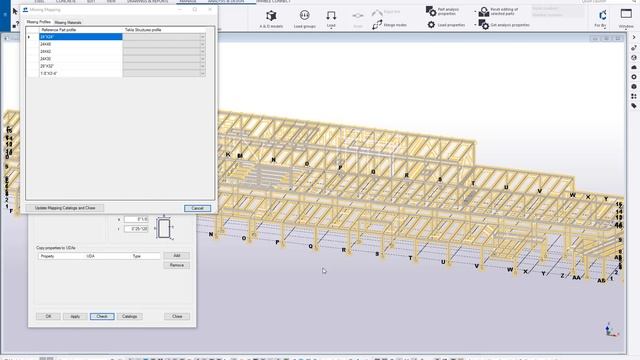Click Tekla Structures profile column header
This screenshot has height=360, width=640.
[163, 30]
